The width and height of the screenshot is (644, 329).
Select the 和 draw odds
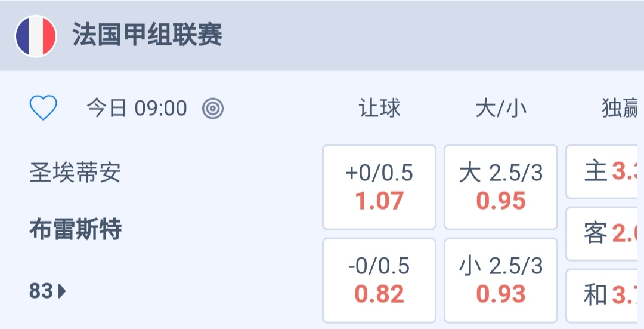point(606,295)
